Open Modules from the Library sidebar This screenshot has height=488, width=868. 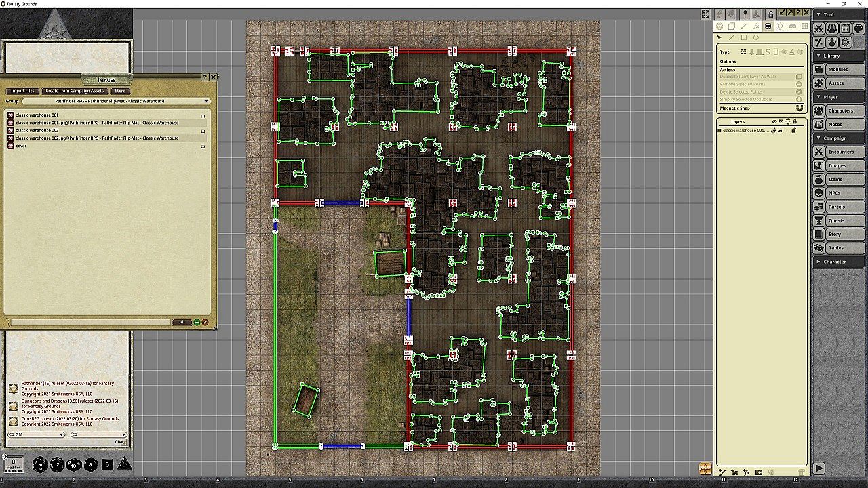pos(839,70)
